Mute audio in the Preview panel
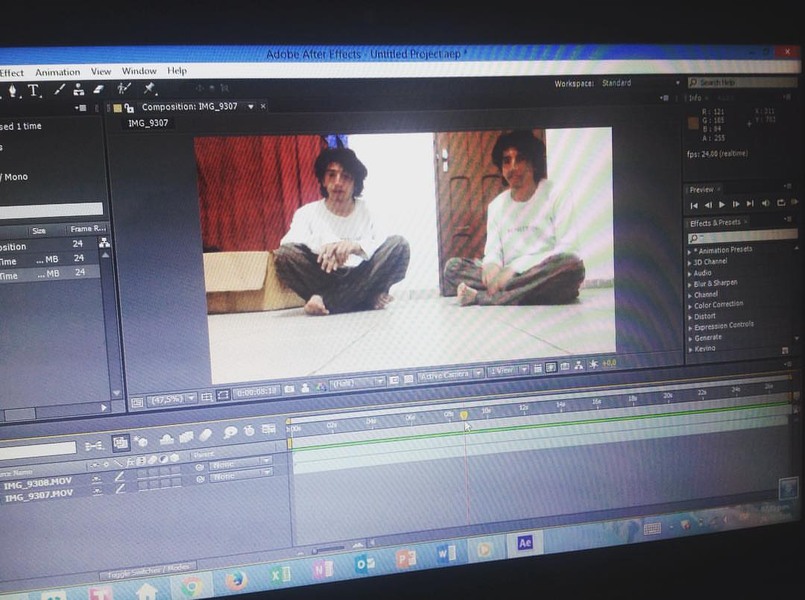The width and height of the screenshot is (805, 600). 765,203
